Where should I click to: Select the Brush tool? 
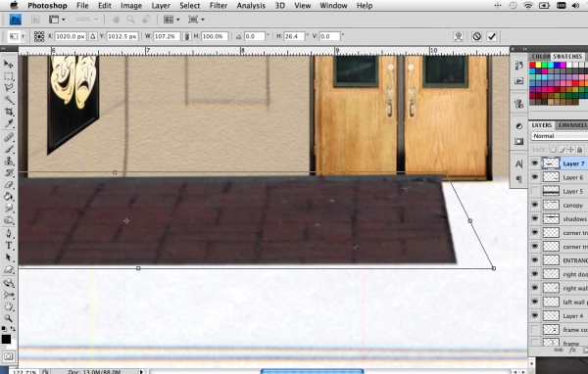[x=8, y=149]
